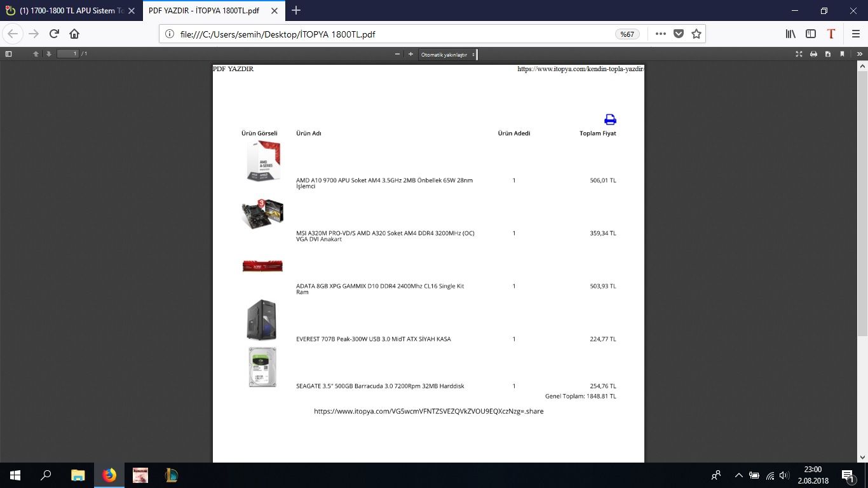
Task: Open the taskbar clock showing 23:00
Action: 813,475
